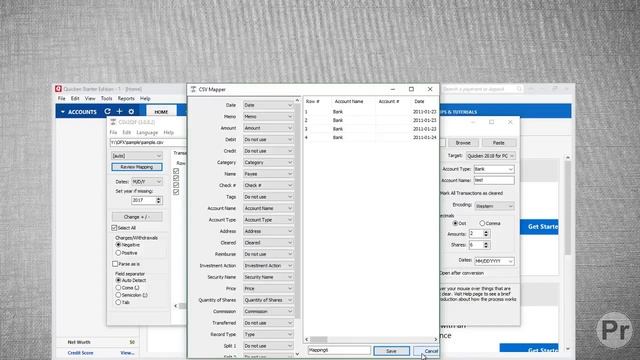Viewport: 640px width, 360px height.
Task: Click the add account plus icon
Action: 119,111
